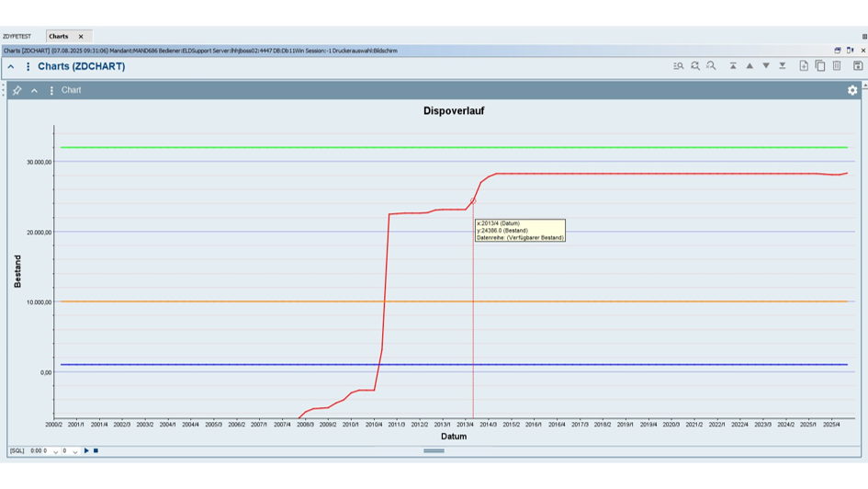This screenshot has height=489, width=868.
Task: Open the Chart panel three-dot menu
Action: [51, 90]
